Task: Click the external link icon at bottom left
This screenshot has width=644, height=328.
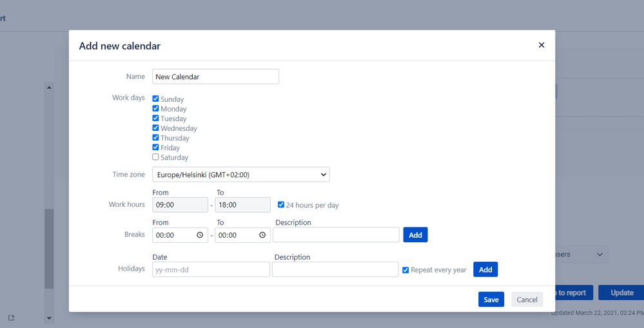Action: pos(11,318)
